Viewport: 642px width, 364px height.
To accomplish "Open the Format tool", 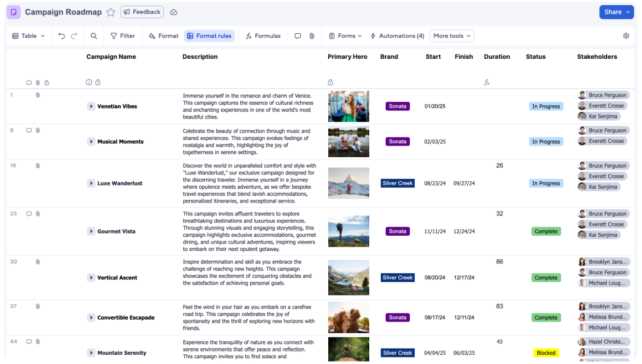I will point(164,36).
